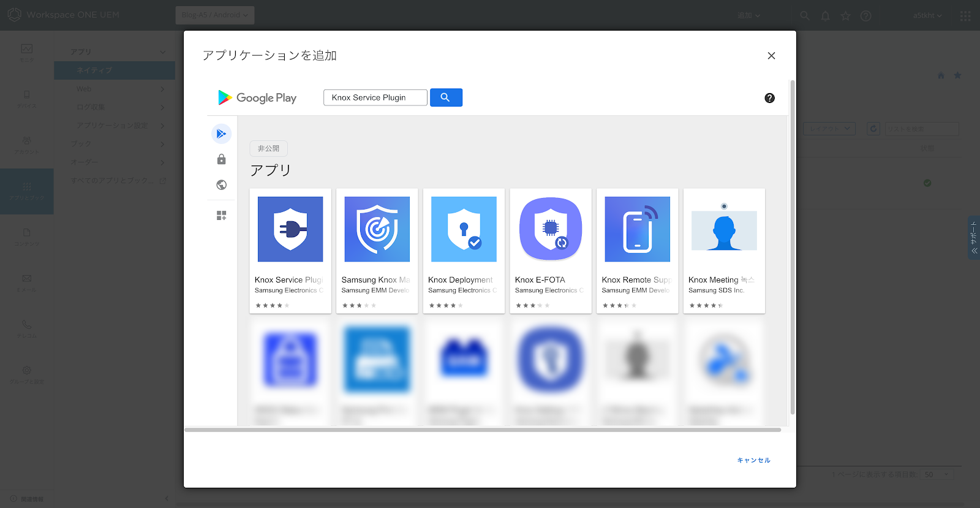Screen dimensions: 980x508
Task: Click the キャンセル cancel link
Action: [x=753, y=460]
